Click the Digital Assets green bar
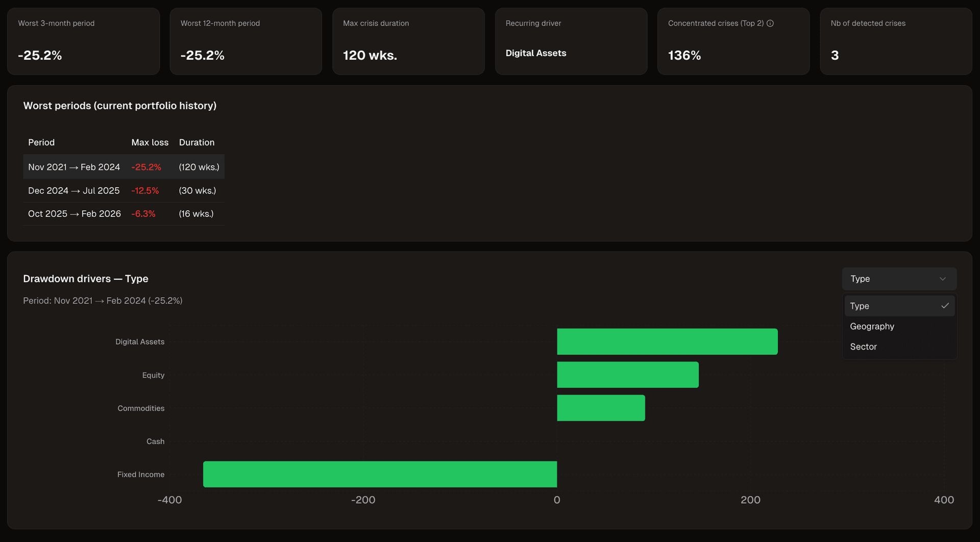The image size is (980, 542). [x=667, y=341]
